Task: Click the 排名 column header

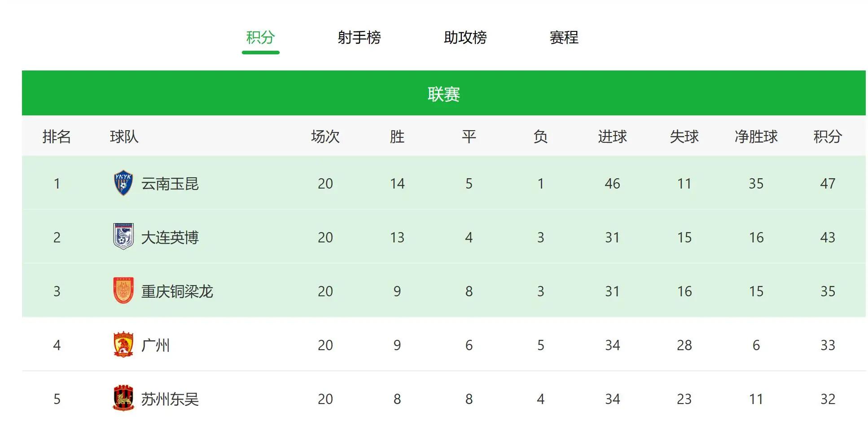Action: click(x=57, y=136)
